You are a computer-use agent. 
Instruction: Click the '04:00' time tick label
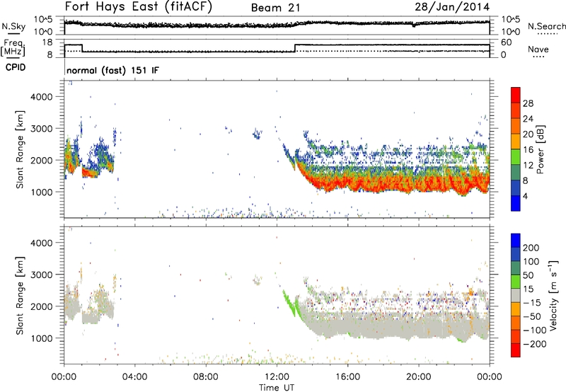tap(134, 377)
